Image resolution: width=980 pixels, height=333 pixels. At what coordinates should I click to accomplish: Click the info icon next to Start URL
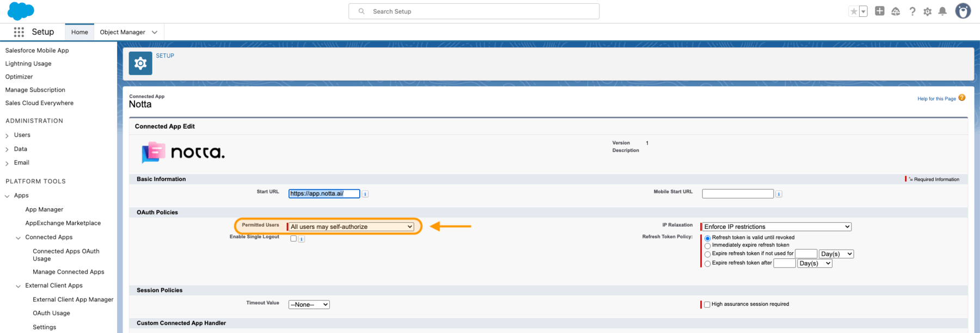tap(365, 194)
